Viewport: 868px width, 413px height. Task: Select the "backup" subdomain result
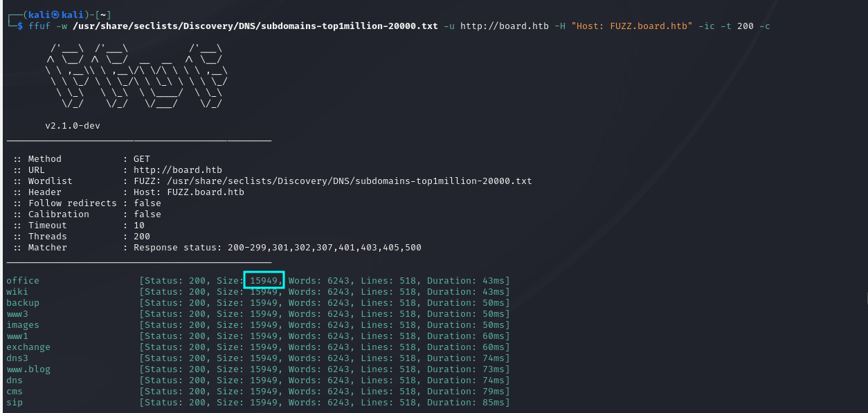point(23,303)
